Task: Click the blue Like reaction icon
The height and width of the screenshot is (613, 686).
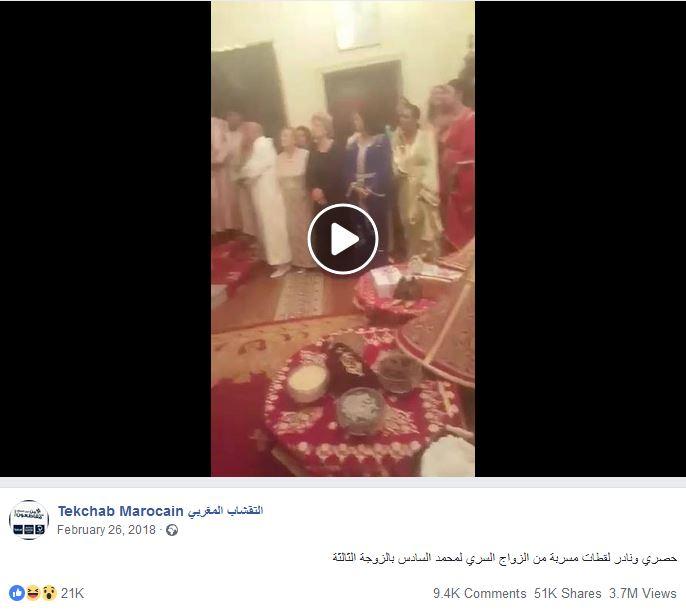Action: (x=17, y=593)
